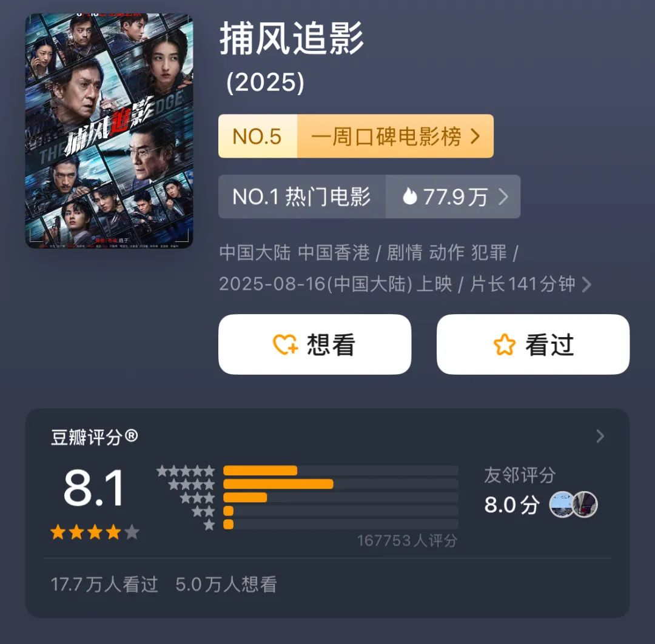Screen dimensions: 655x644
Task: Open the 捕风追影 movie poster
Action: [109, 130]
